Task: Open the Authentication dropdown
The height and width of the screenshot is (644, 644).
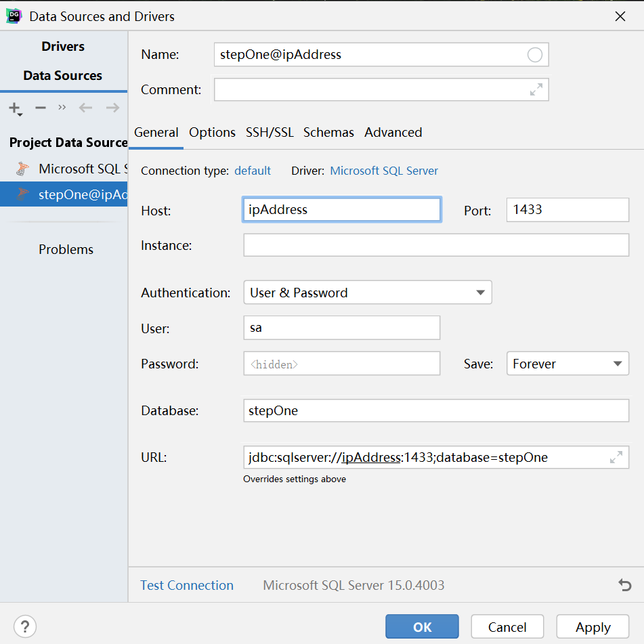Action: 368,293
